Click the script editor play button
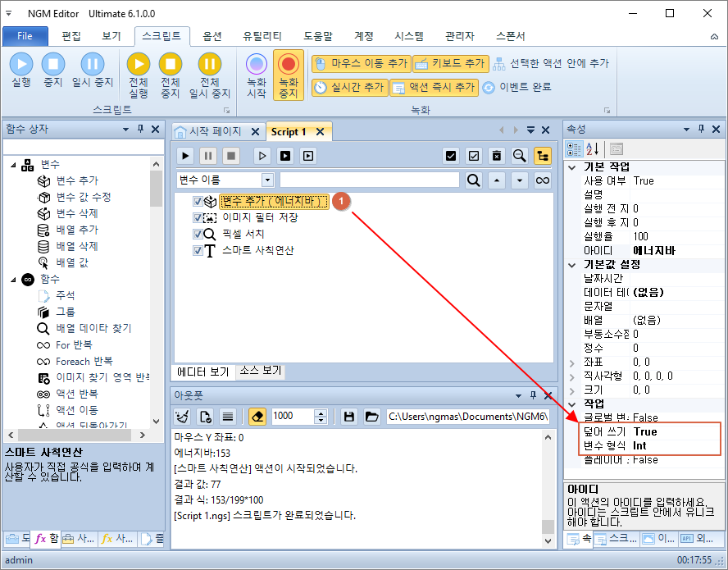Image resolution: width=728 pixels, height=570 pixels. (185, 156)
